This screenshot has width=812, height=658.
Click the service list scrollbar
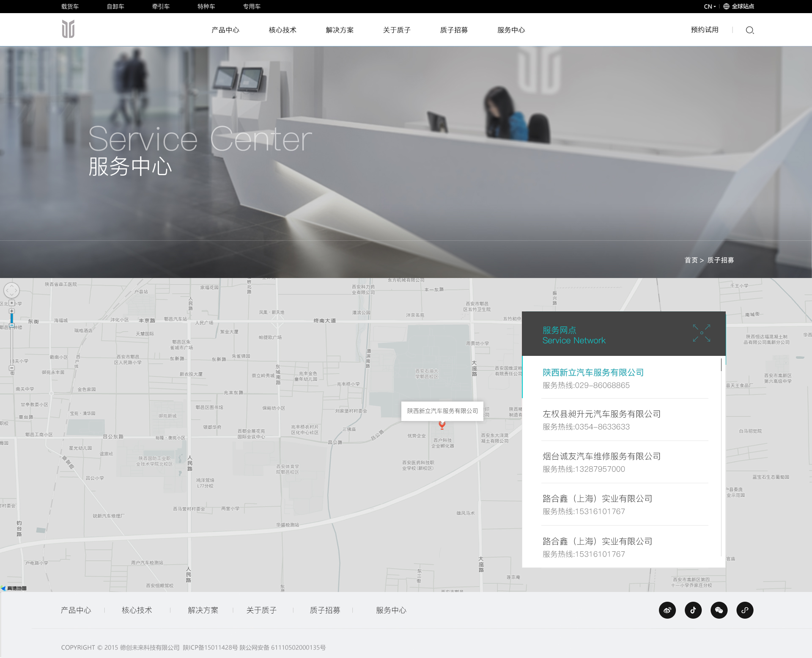(x=721, y=365)
